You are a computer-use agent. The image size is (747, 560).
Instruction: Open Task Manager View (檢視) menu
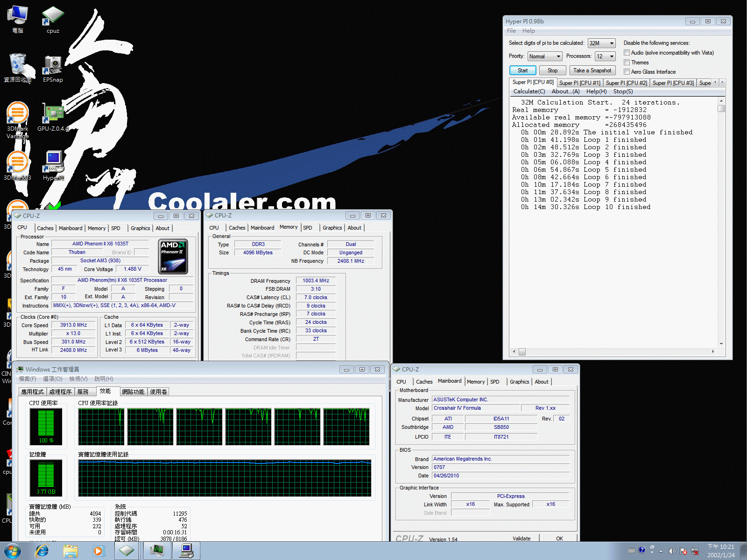point(78,379)
